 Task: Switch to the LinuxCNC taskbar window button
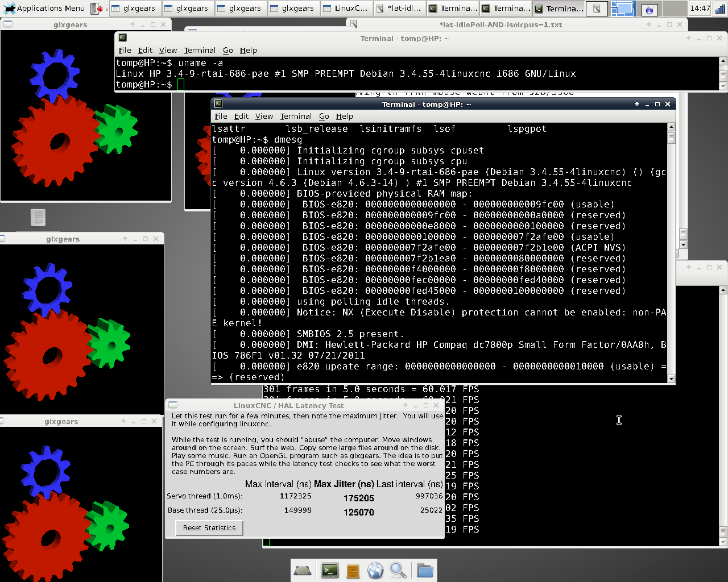pos(345,9)
